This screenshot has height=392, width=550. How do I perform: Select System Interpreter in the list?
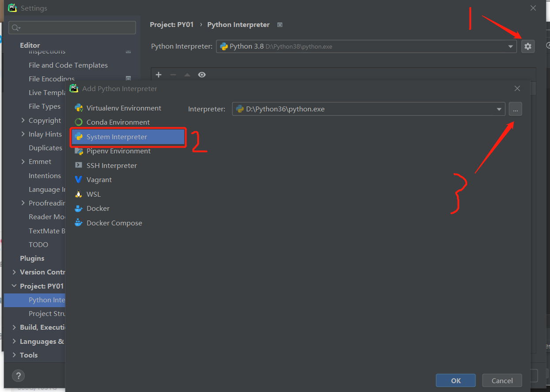click(x=128, y=137)
